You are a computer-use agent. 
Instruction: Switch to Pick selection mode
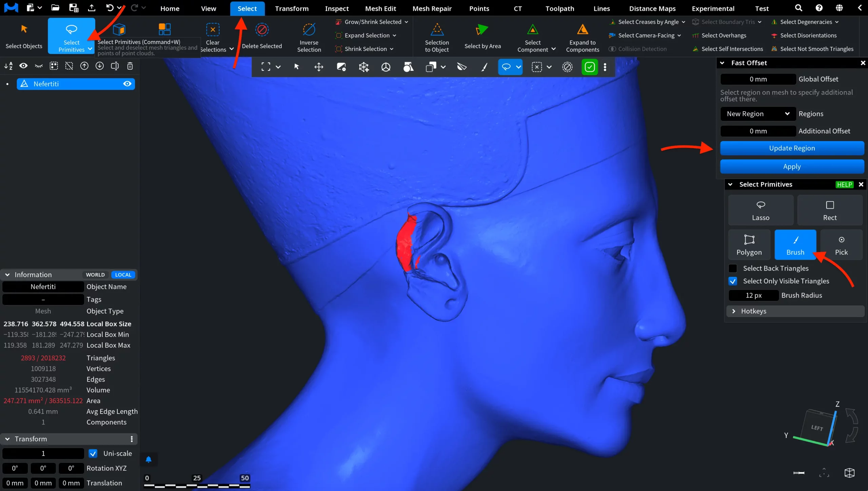[x=841, y=245]
